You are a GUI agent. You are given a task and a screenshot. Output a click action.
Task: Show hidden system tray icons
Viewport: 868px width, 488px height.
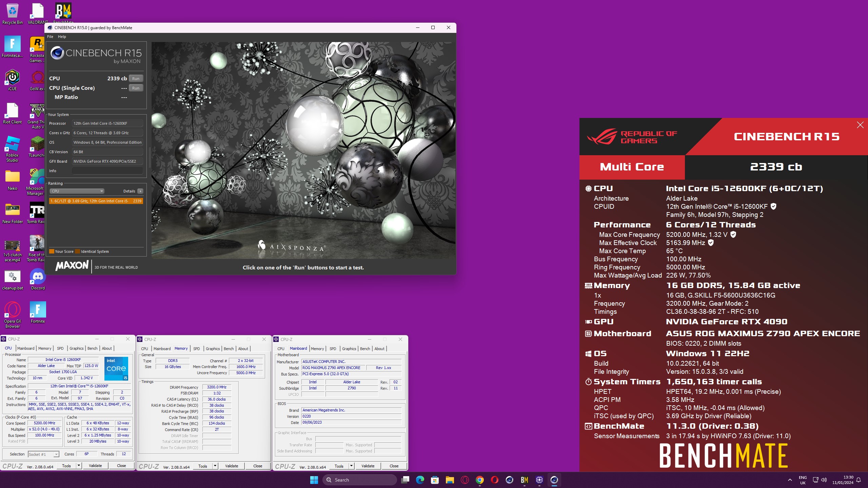[x=790, y=480]
